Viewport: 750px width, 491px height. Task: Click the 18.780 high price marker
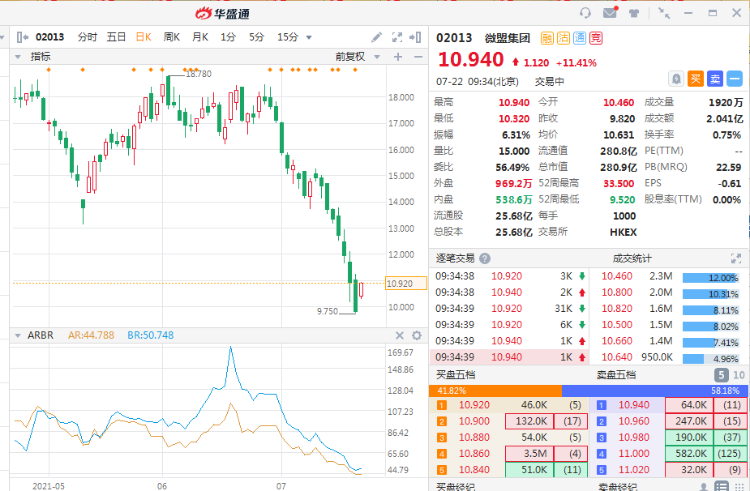click(x=199, y=74)
